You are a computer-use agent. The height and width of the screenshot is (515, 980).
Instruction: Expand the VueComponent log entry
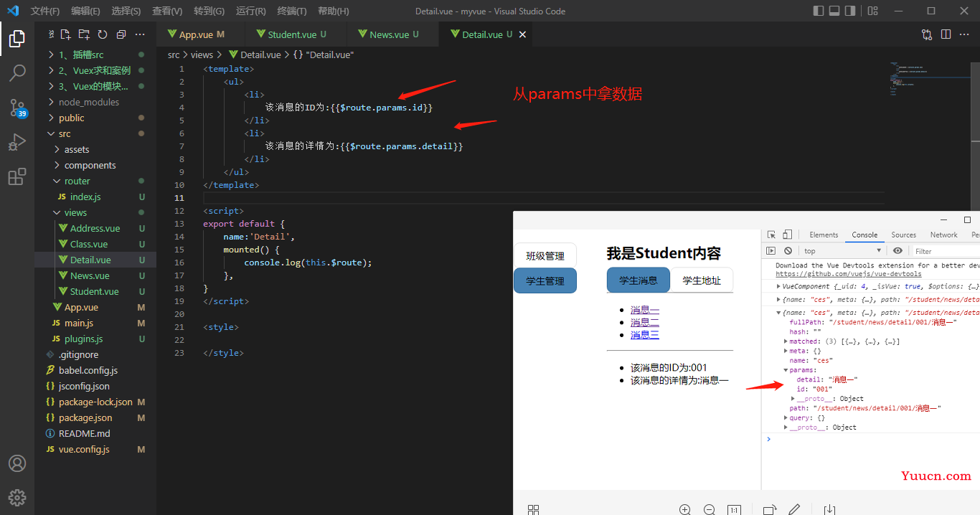pyautogui.click(x=779, y=285)
